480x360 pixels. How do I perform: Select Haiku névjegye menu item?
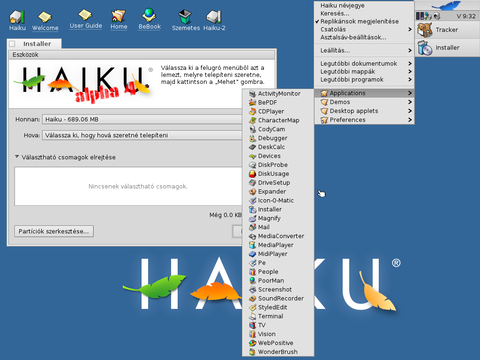(364, 5)
